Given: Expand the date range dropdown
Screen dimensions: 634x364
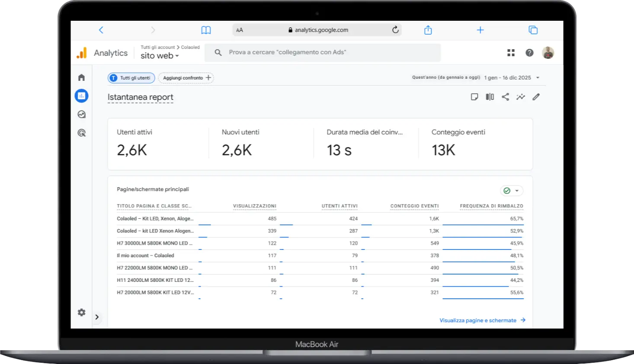Looking at the screenshot, I should coord(538,78).
